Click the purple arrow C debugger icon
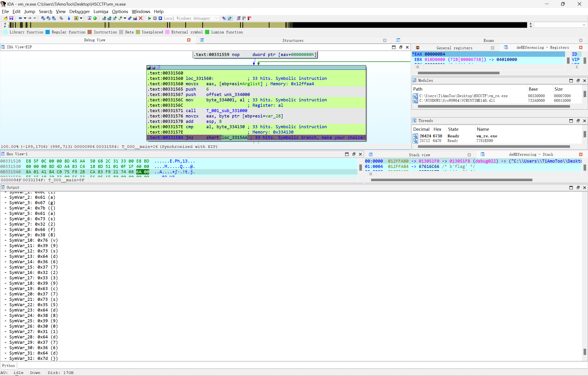This screenshot has width=588, height=376. pos(224,18)
